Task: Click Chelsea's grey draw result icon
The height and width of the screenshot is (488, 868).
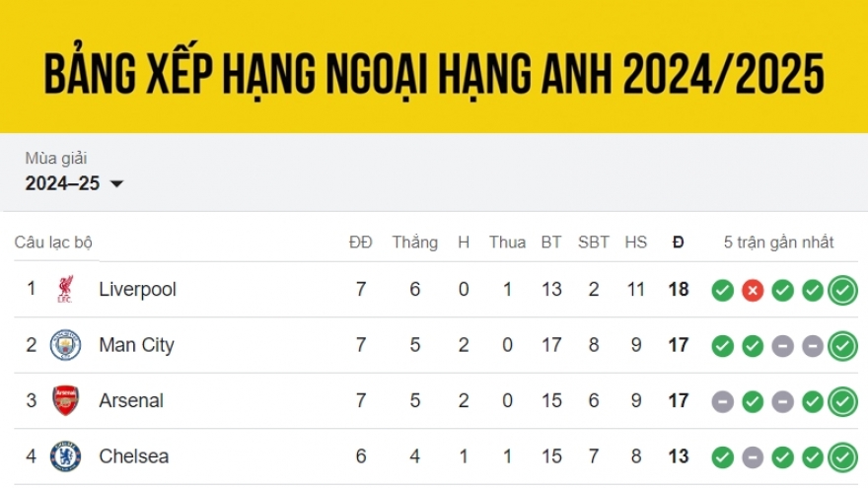Action: (x=753, y=457)
